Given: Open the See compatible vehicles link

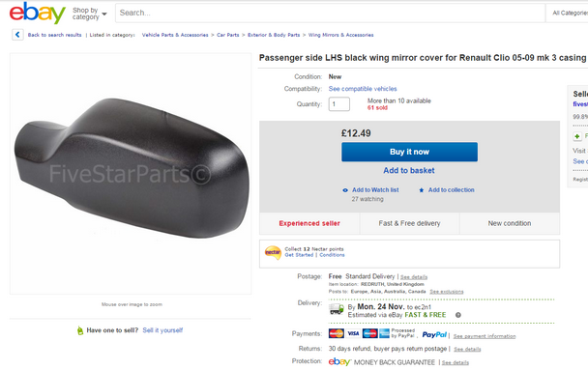Looking at the screenshot, I should click(x=363, y=89).
